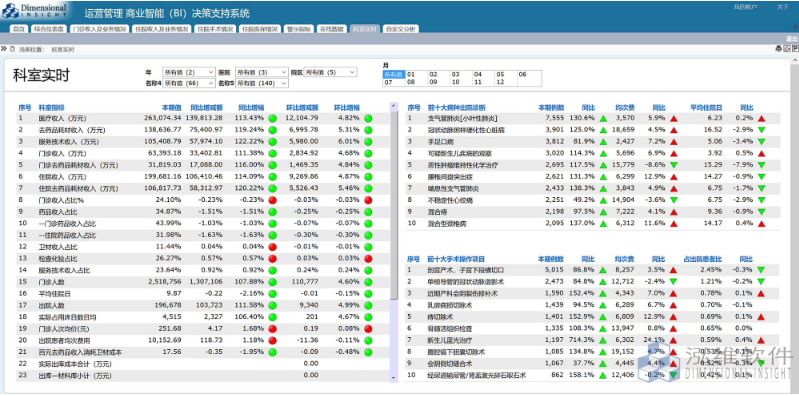Viewport: 799px width, 396px height.
Task: Click green down arrow next to -2.9% 冠状动脉粥样硬化性心脏病
Action: tap(761, 130)
